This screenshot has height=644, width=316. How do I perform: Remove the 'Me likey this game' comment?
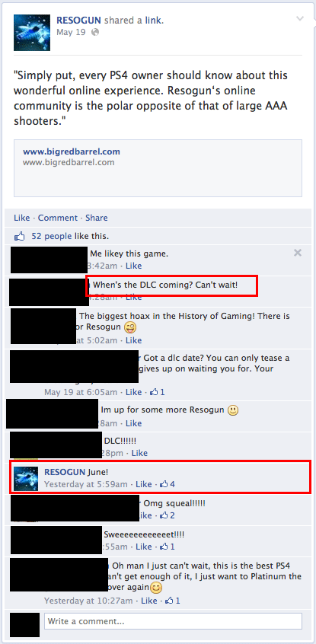pos(298,253)
